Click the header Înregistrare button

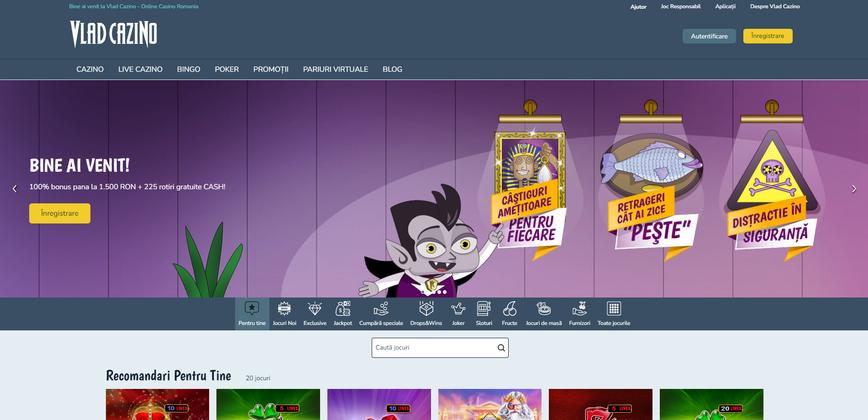pos(768,36)
